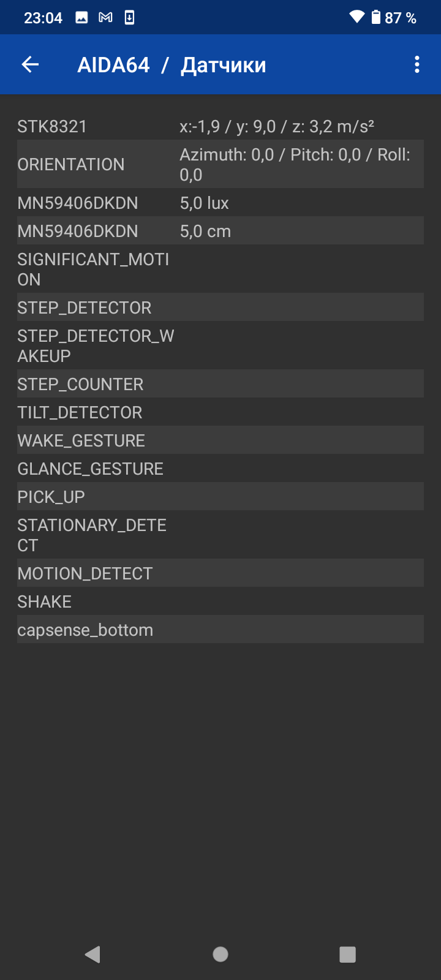The width and height of the screenshot is (441, 980).
Task: Select the TILT_DETECTOR sensor row
Action: tap(221, 412)
